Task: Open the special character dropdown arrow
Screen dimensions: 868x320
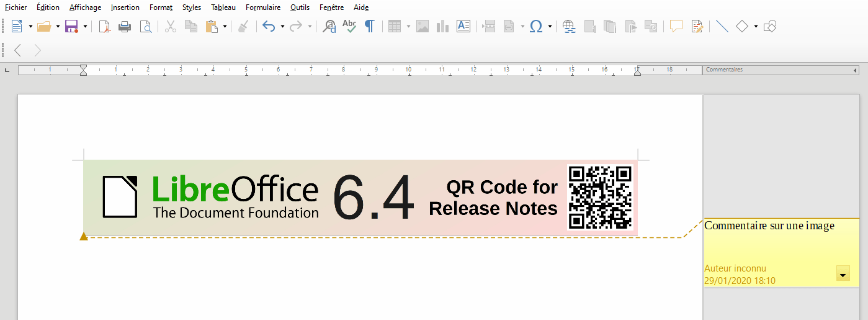Action: pos(550,26)
